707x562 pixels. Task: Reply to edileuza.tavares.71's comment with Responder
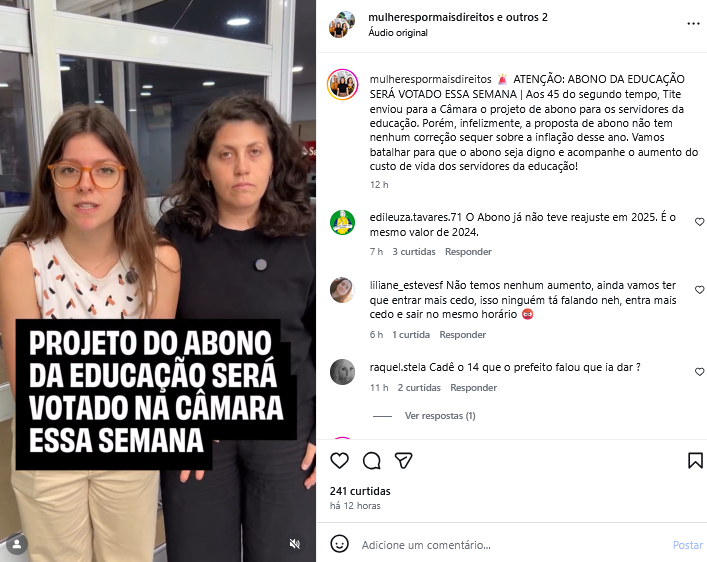click(x=468, y=252)
